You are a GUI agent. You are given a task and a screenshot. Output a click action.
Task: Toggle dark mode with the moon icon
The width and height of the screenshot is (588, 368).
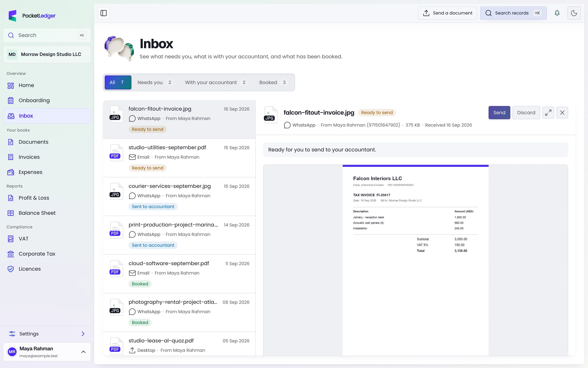tap(574, 13)
